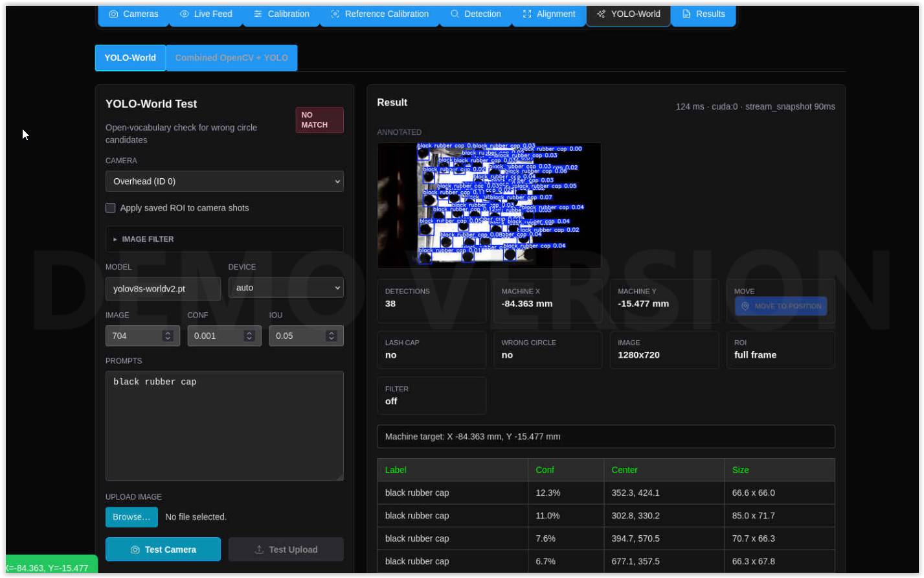Expand the Image Filter section
Image resolution: width=924 pixels, height=578 pixels.
pyautogui.click(x=225, y=239)
